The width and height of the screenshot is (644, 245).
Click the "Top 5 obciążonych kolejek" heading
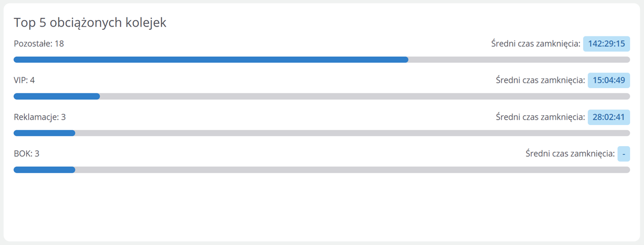(90, 23)
